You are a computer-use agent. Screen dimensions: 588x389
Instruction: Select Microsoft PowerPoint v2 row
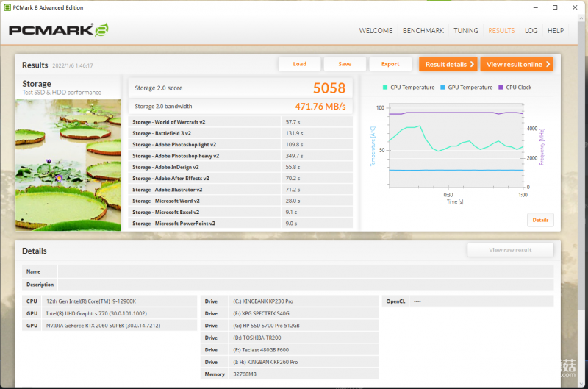[x=240, y=224]
